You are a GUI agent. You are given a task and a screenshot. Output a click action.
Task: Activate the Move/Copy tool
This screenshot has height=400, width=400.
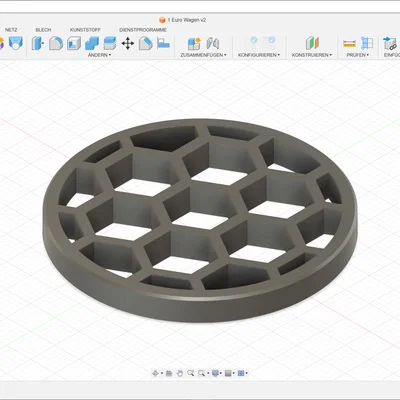(128, 43)
